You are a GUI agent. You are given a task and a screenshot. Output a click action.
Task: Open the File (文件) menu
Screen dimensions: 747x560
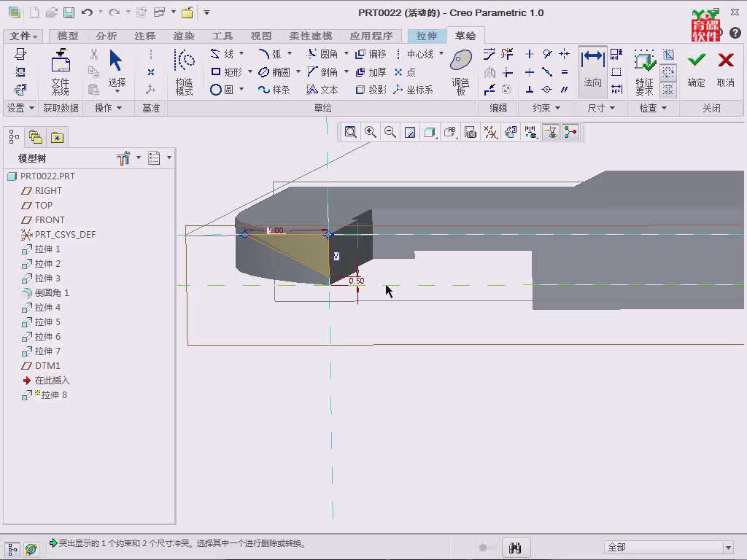(x=23, y=36)
